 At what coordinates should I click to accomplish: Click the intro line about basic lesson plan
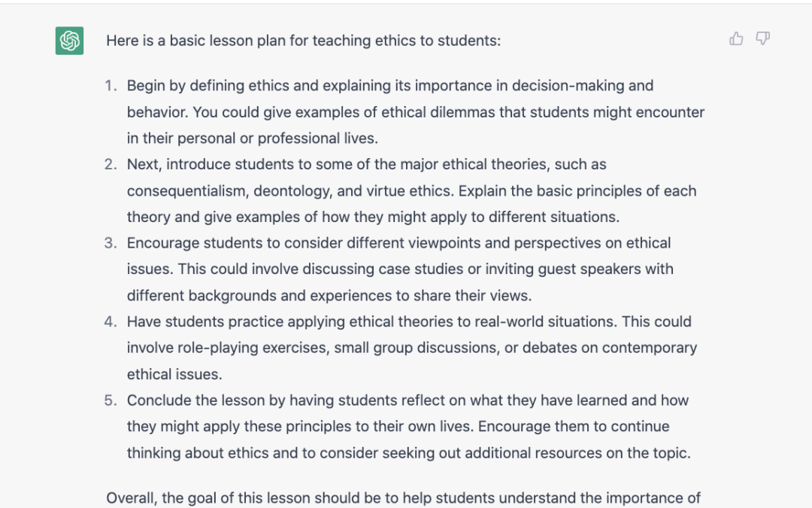tap(303, 41)
